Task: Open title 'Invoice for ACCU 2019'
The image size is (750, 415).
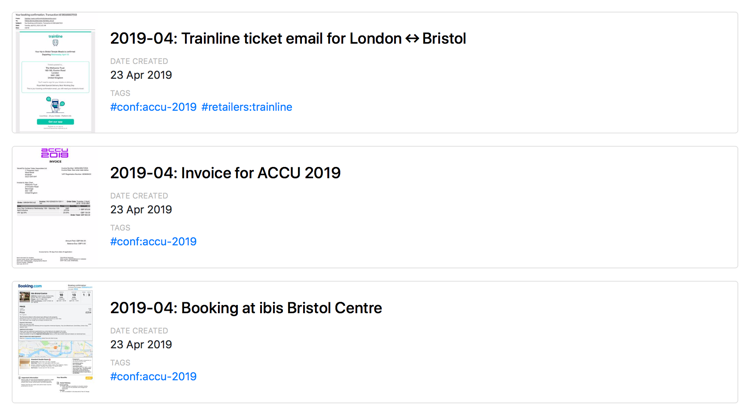Action: click(x=225, y=173)
